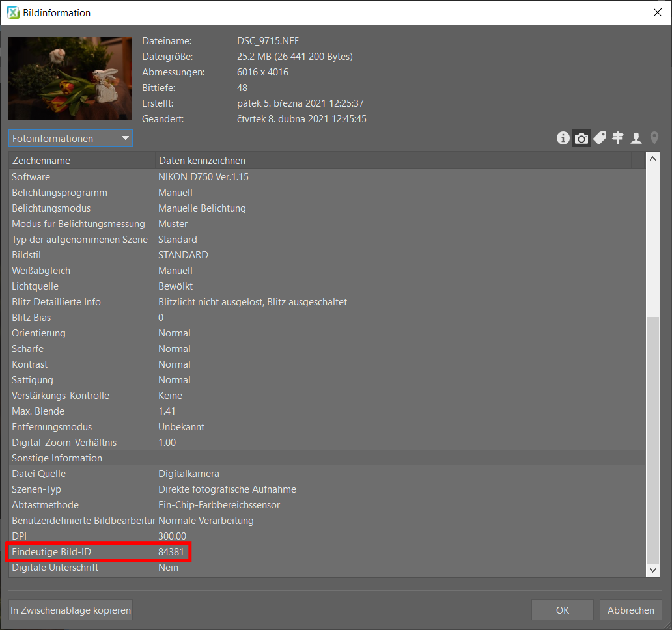This screenshot has width=672, height=630.
Task: Click the tulip photo thumbnail preview
Action: tap(70, 78)
